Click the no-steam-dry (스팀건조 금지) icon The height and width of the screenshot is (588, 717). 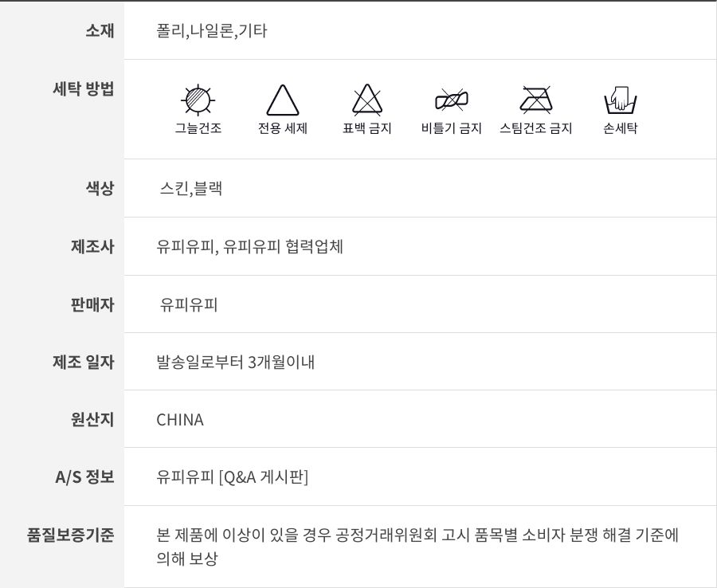click(x=535, y=100)
